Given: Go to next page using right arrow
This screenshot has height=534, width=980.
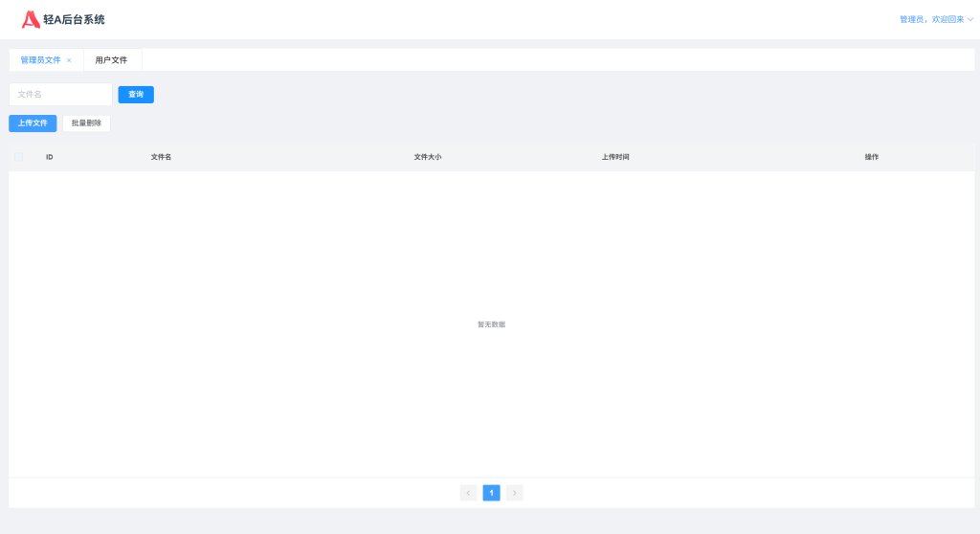Looking at the screenshot, I should (515, 493).
